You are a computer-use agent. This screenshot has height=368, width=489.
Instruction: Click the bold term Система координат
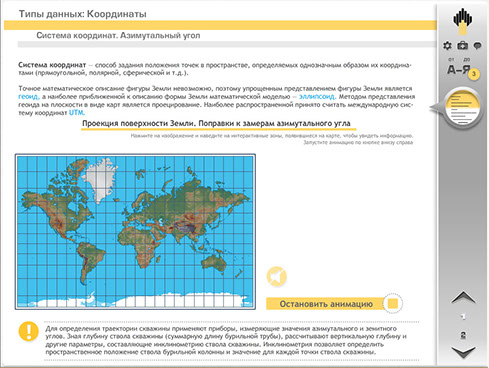tap(52, 65)
